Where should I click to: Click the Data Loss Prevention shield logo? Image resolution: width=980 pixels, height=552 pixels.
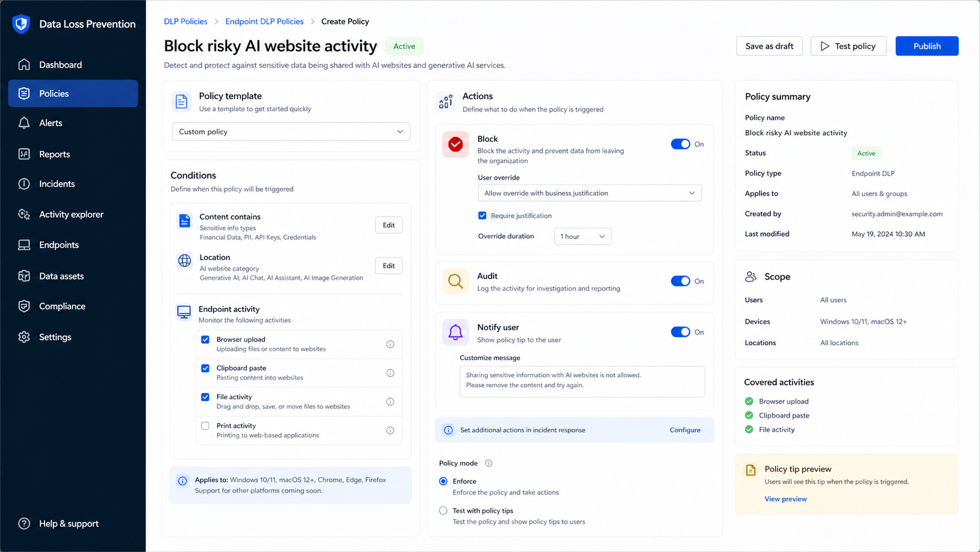click(21, 24)
